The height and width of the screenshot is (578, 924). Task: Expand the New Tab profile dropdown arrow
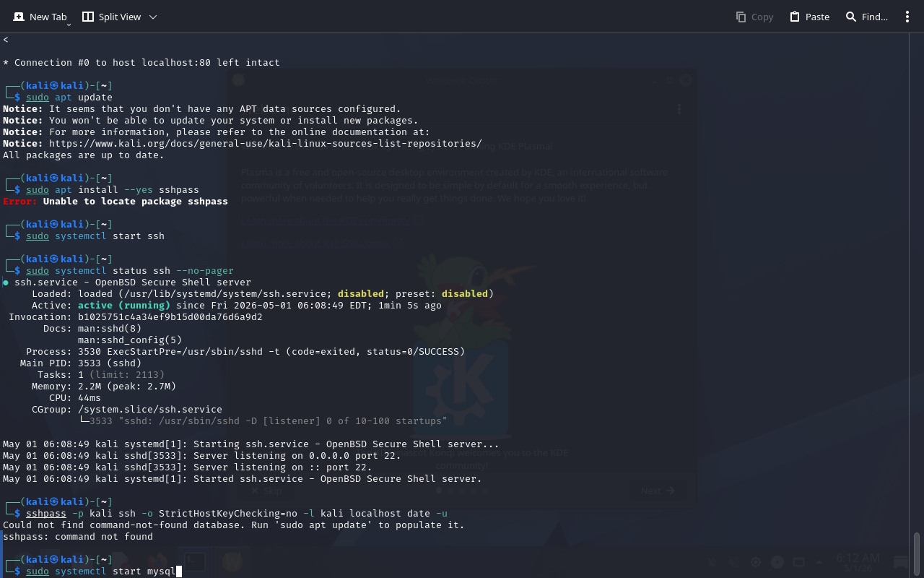(69, 25)
